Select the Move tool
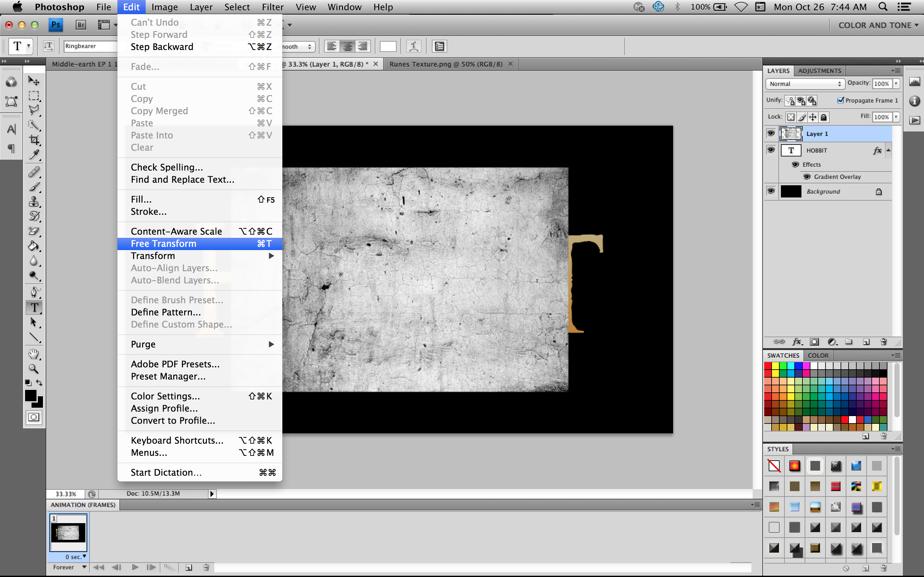 pyautogui.click(x=34, y=80)
